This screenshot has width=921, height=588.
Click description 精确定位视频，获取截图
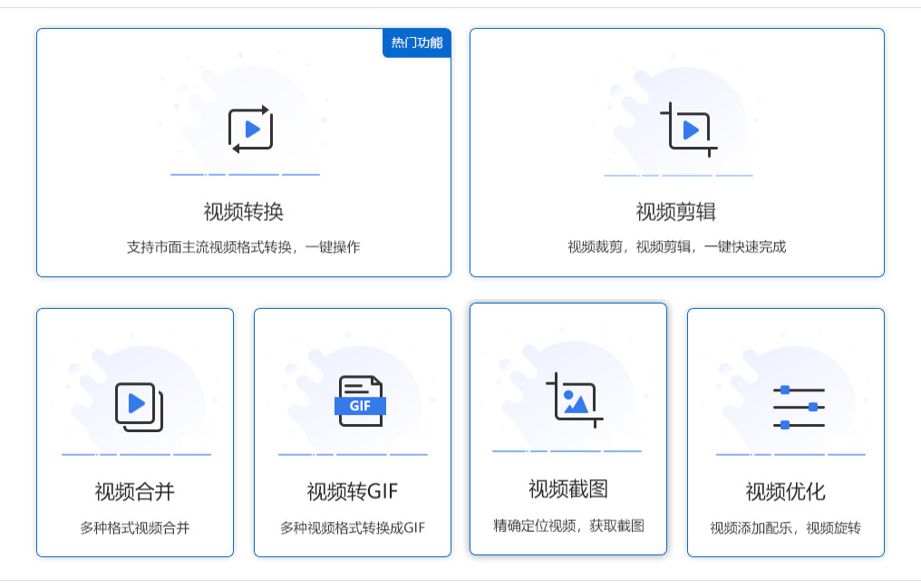coord(568,525)
